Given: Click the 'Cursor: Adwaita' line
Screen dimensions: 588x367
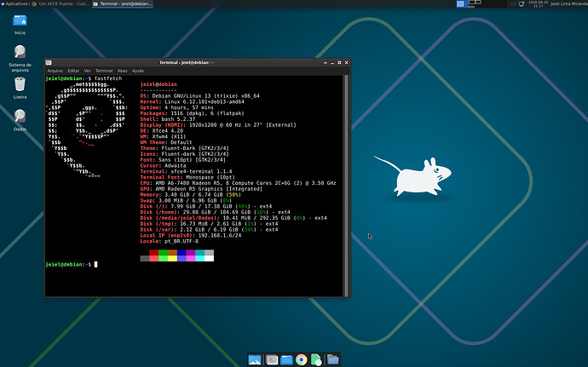Looking at the screenshot, I should [x=163, y=166].
